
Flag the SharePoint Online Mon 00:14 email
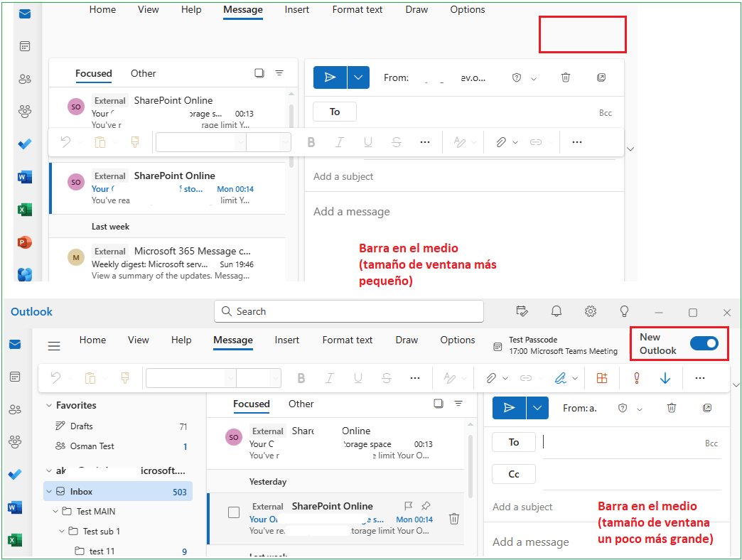409,505
